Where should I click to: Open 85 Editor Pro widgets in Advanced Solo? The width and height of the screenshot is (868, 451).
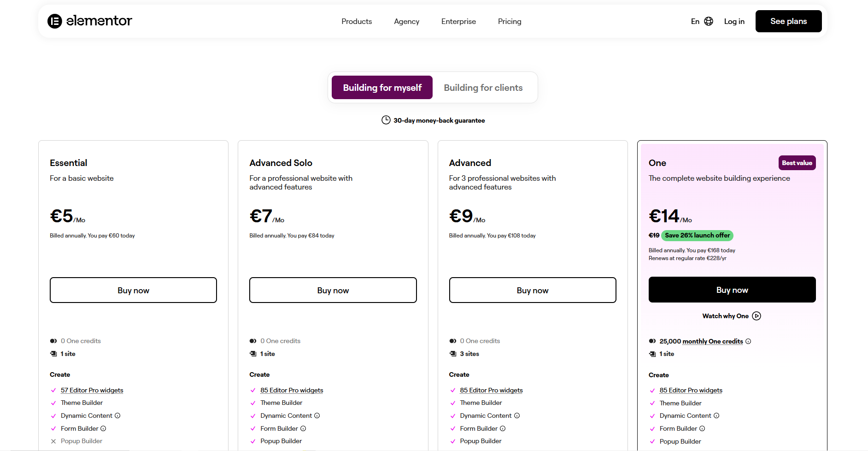[x=292, y=390]
